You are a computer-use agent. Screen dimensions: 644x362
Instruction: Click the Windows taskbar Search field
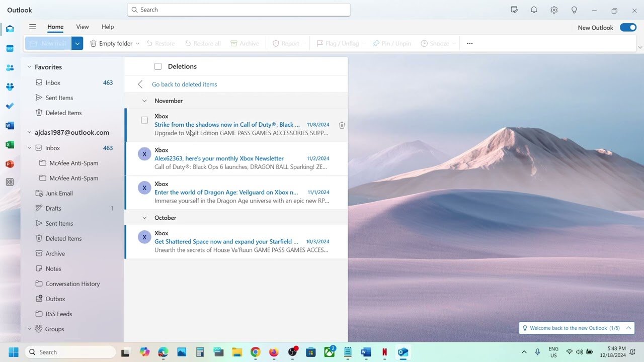69,352
